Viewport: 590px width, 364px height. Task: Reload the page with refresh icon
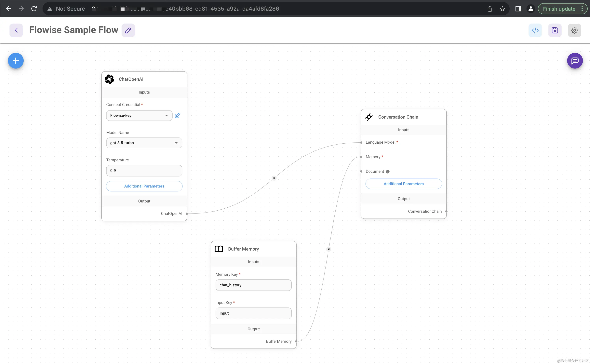point(34,9)
